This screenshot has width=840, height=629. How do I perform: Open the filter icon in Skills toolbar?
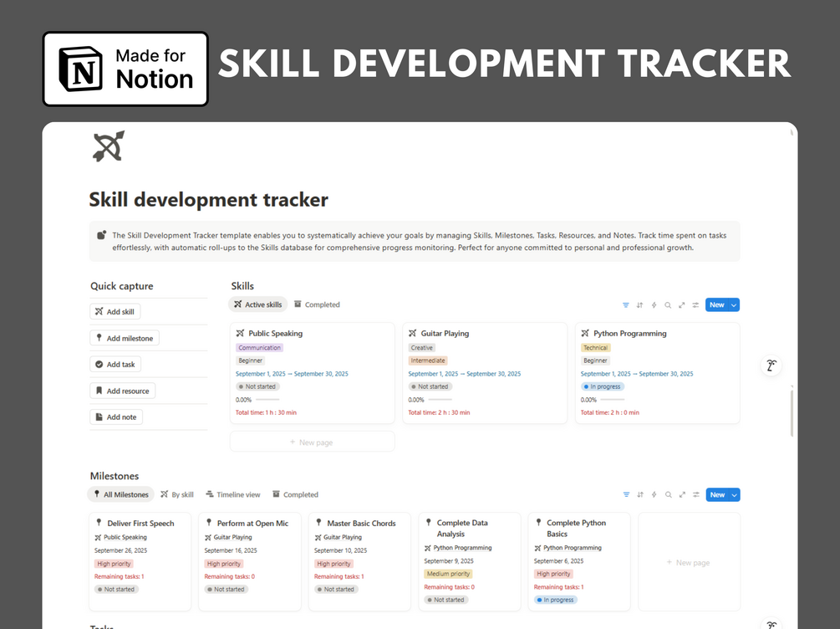626,305
